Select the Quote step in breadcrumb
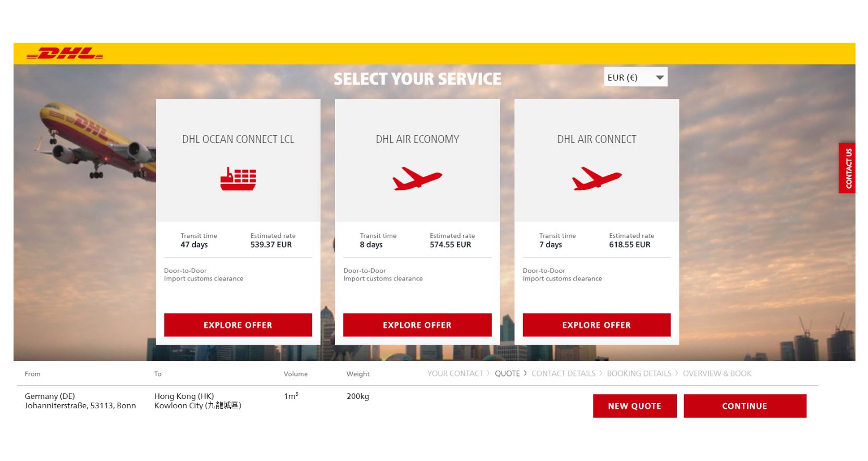 click(x=507, y=373)
